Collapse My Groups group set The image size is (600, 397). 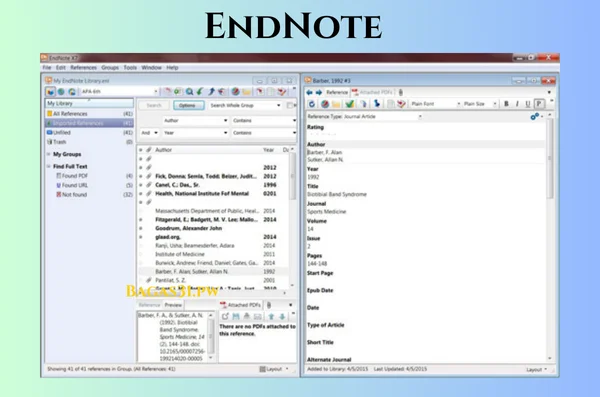coord(49,154)
